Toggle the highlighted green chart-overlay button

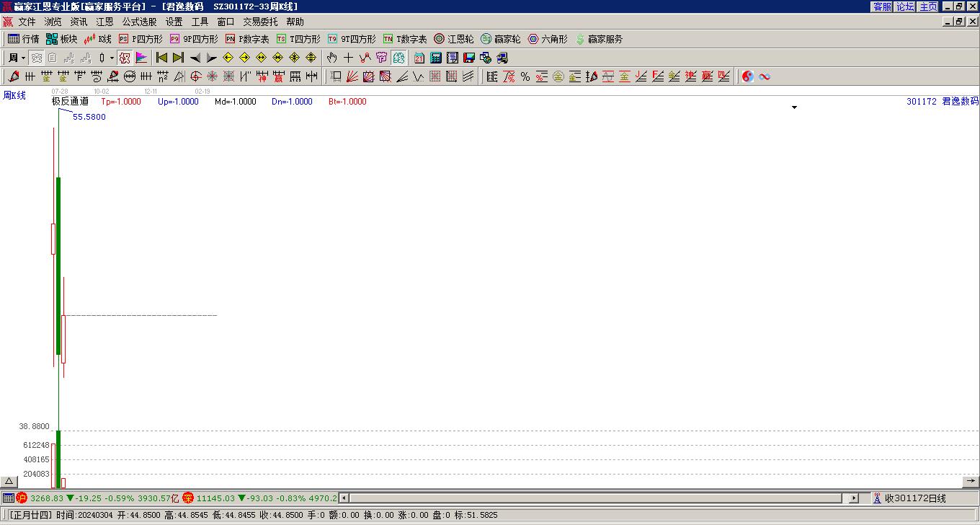tap(399, 58)
